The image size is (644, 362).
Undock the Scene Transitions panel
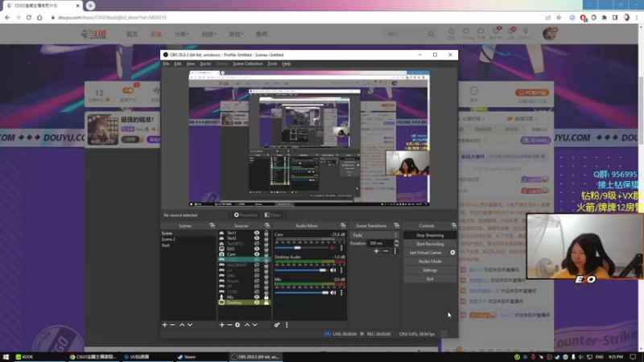397,225
